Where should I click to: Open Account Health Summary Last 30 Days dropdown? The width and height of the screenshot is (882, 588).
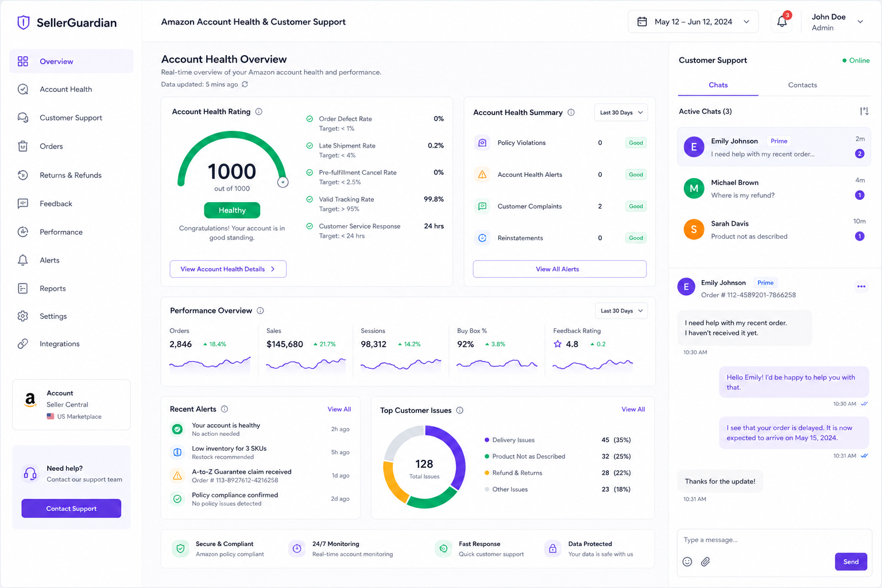(x=621, y=113)
